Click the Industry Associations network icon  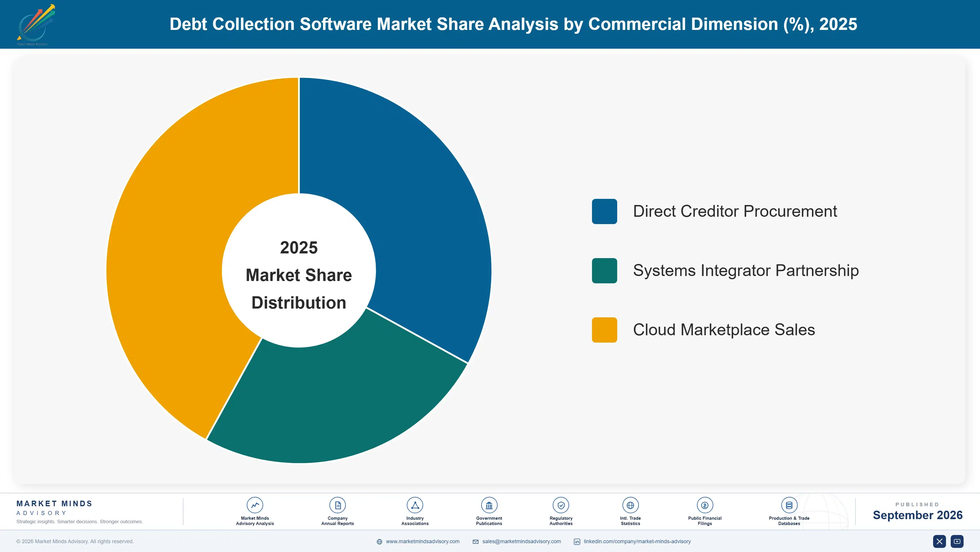click(415, 505)
